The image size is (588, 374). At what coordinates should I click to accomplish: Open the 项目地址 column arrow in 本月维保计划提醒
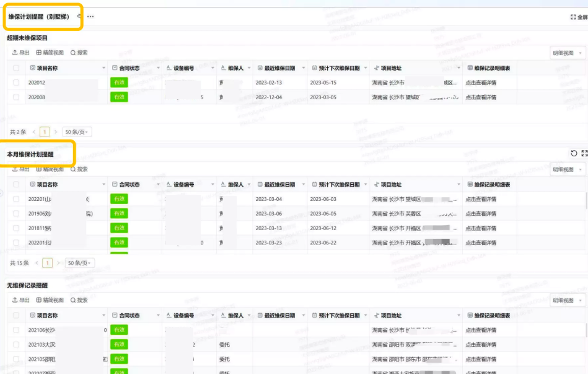[x=459, y=184]
